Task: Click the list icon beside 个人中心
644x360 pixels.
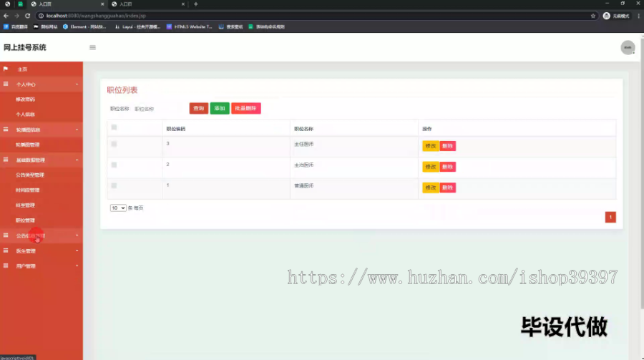Action: pyautogui.click(x=6, y=84)
